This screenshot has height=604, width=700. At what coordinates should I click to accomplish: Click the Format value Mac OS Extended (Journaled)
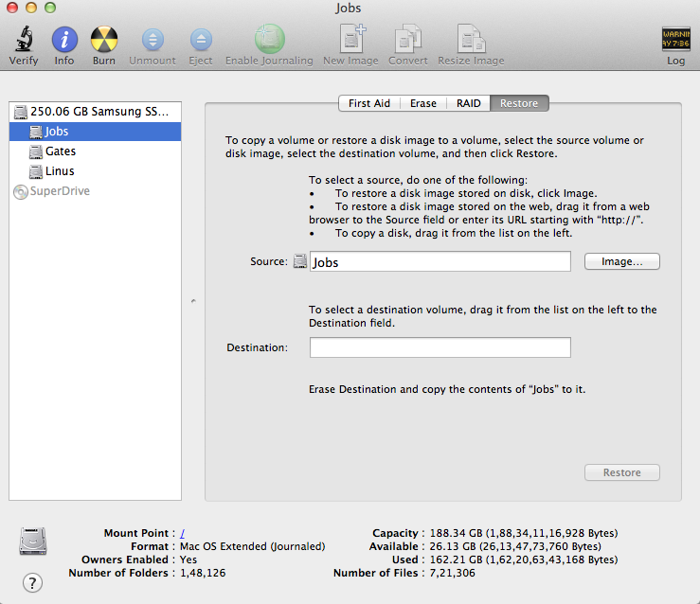click(252, 546)
